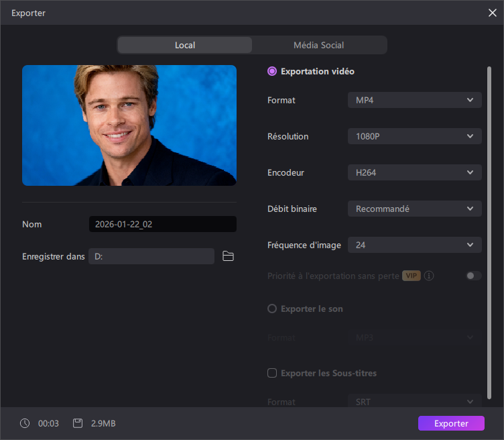Image resolution: width=504 pixels, height=440 pixels.
Task: Click the VIP badge icon
Action: [411, 276]
